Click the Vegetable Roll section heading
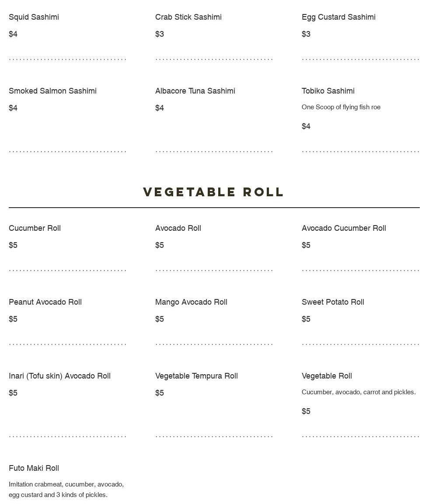Image resolution: width=422 pixels, height=504 pixels. click(214, 192)
